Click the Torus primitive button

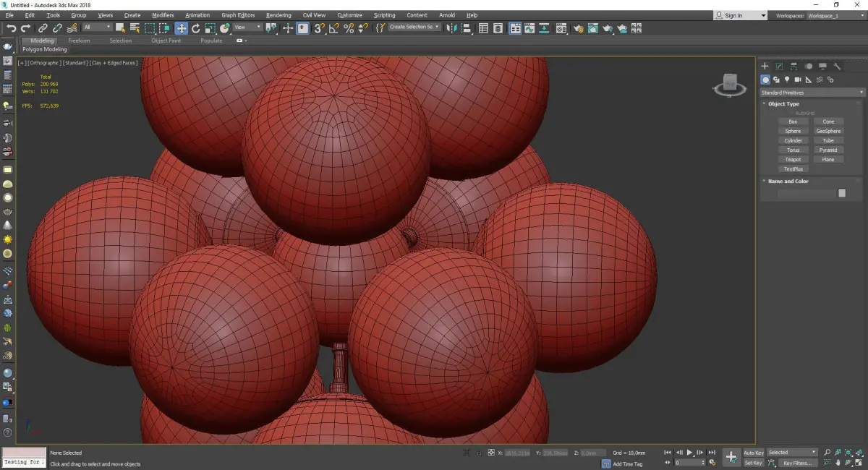tap(793, 150)
